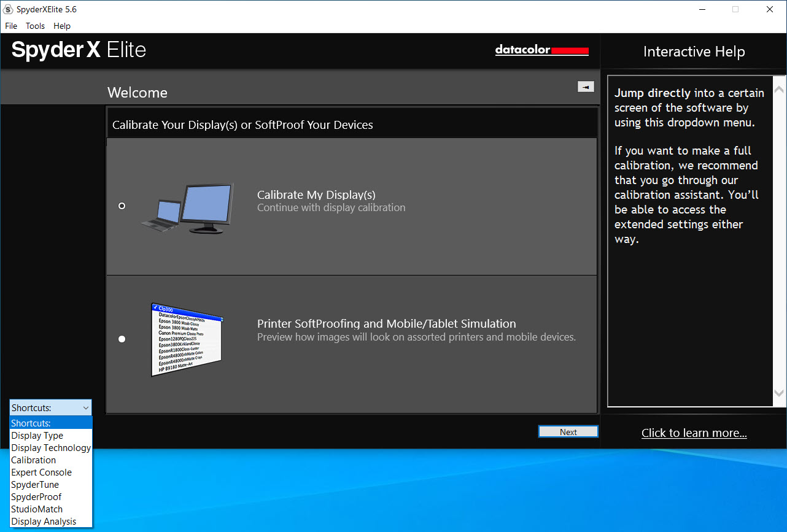Click the Next button
This screenshot has height=532, width=787.
[568, 432]
